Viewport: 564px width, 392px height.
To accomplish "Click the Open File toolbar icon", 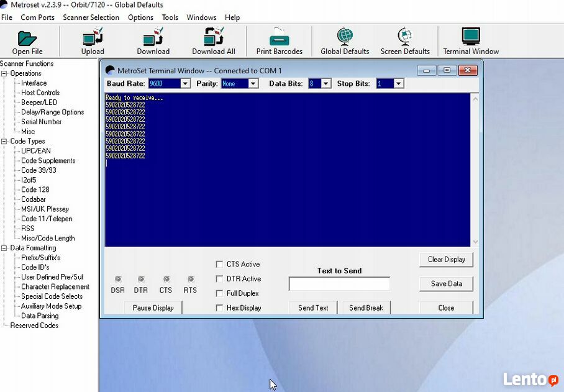I will coord(27,38).
